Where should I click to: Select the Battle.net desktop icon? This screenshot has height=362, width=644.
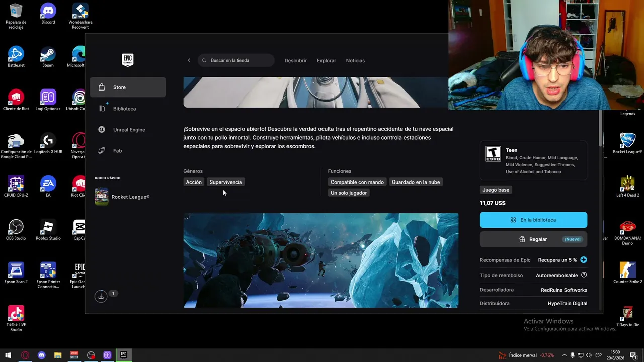click(x=16, y=57)
